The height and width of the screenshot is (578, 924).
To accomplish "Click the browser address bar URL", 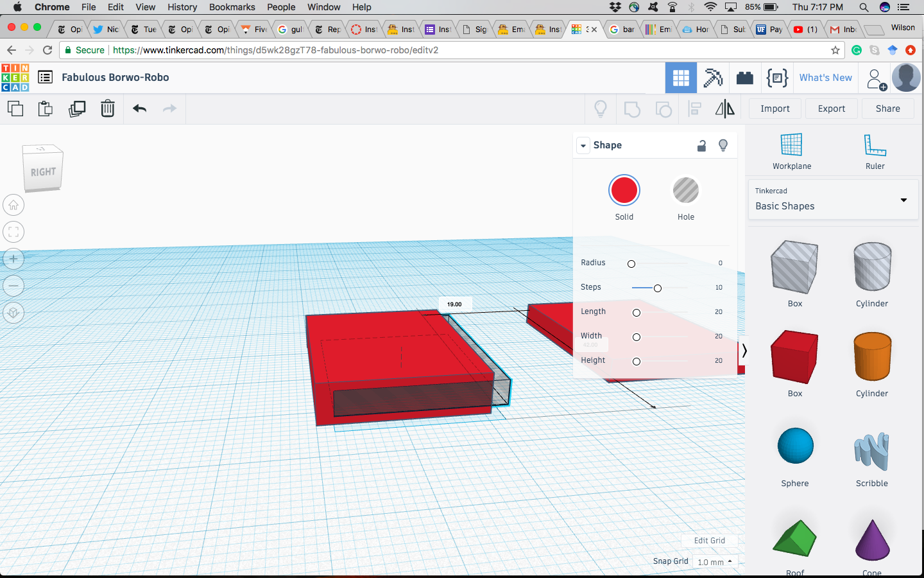I will [x=276, y=50].
